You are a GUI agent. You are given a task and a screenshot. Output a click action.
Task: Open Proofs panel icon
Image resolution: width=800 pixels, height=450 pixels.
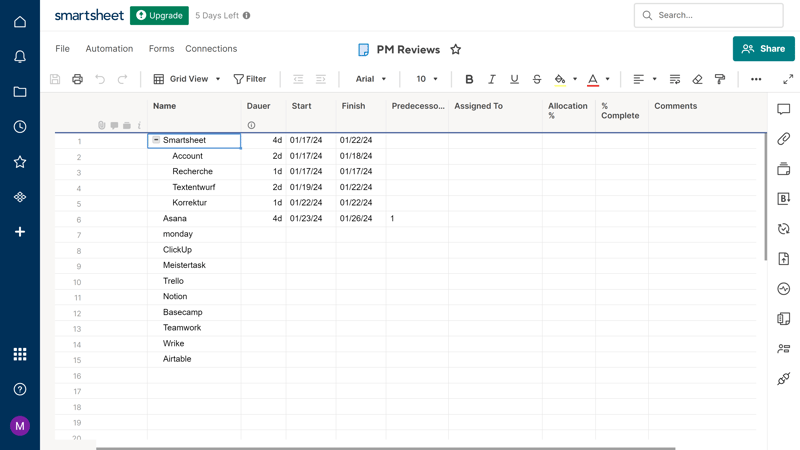click(784, 169)
